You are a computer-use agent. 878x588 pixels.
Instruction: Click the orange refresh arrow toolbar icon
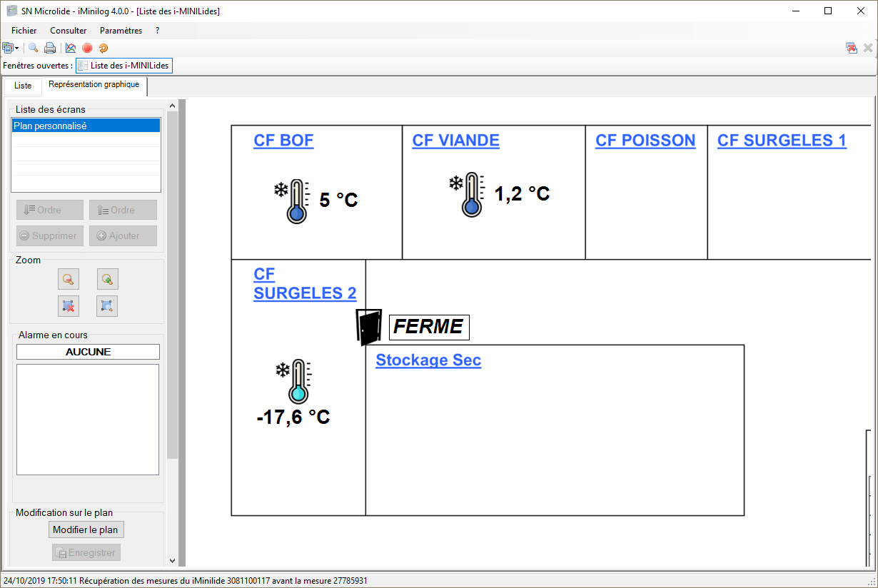tap(104, 48)
